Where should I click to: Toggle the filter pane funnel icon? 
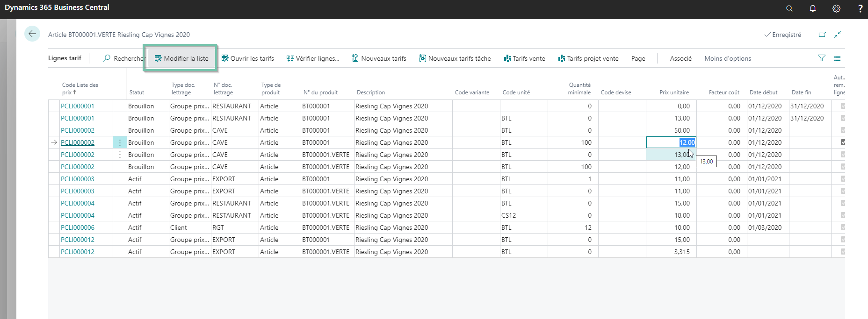[x=822, y=58]
